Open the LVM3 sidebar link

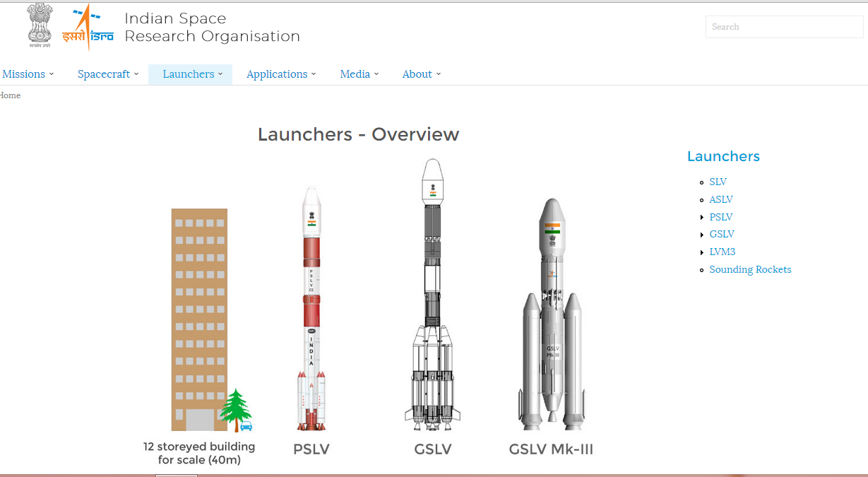point(723,252)
